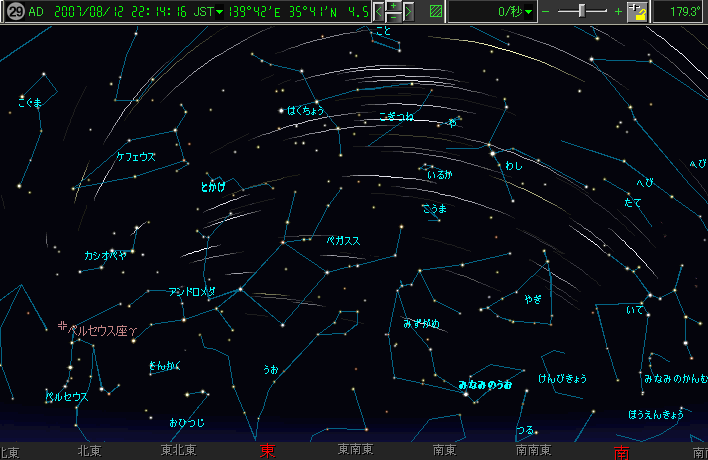Toggle the green hatched display button
This screenshot has width=708, height=460.
coord(435,12)
